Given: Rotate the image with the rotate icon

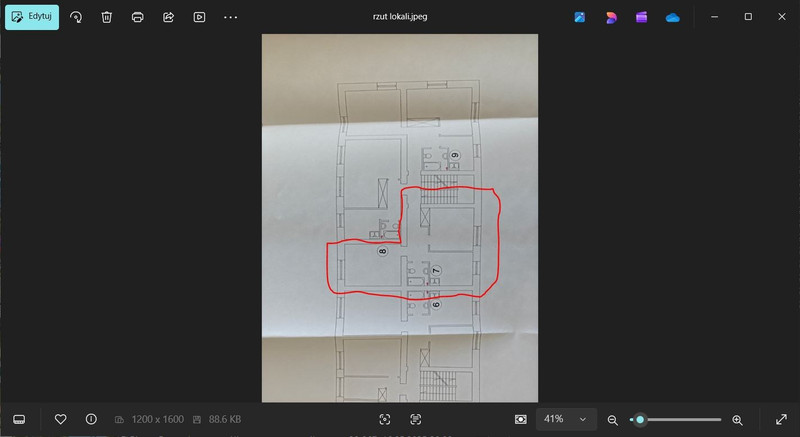Looking at the screenshot, I should pyautogui.click(x=76, y=17).
